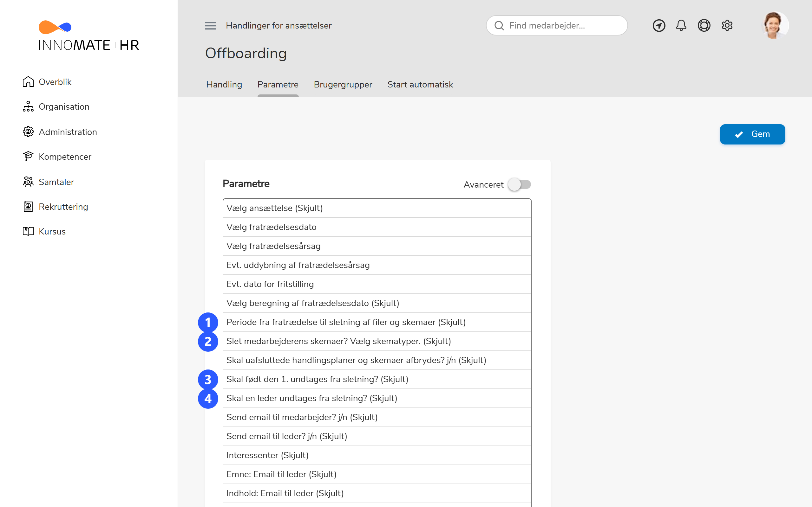
Task: Open Kompetencer via the graduation cap icon
Action: point(28,156)
